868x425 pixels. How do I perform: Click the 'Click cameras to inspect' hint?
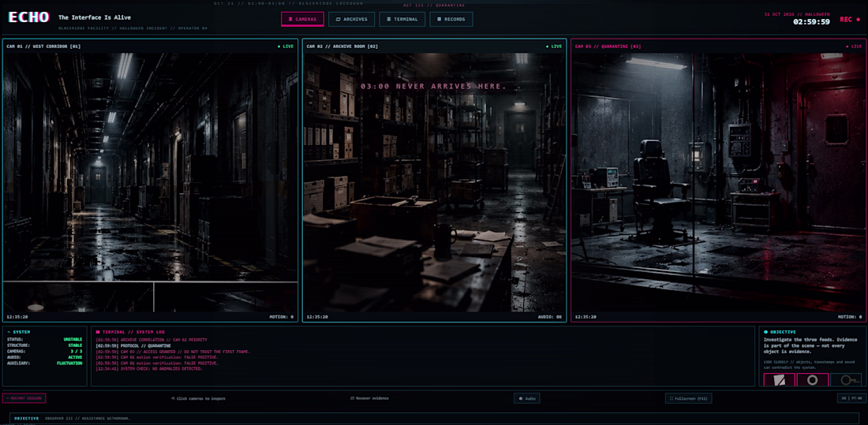point(198,398)
